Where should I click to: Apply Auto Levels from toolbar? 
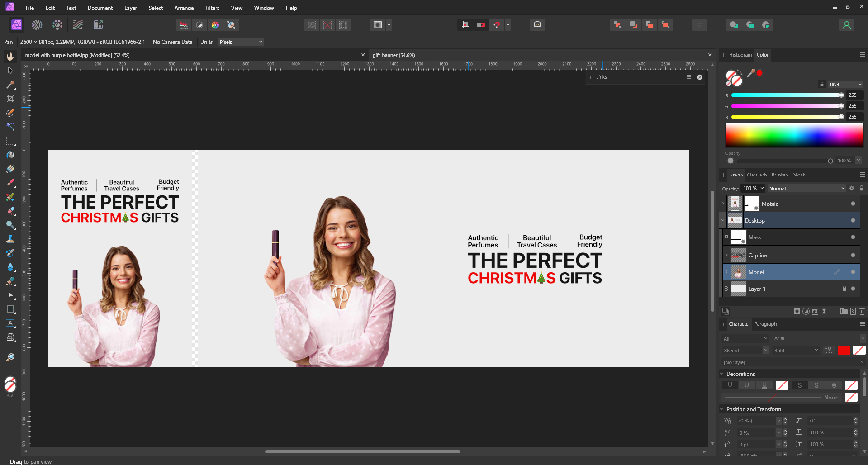pos(184,25)
